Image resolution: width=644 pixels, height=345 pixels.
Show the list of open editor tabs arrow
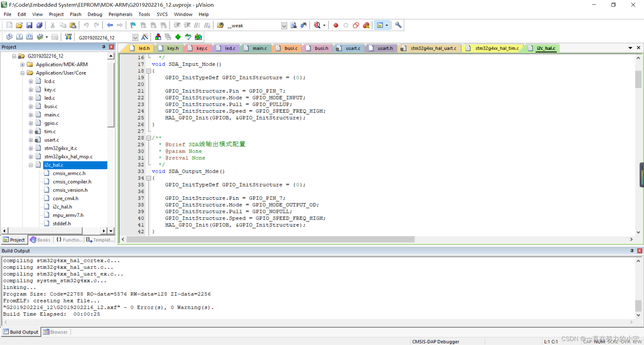point(630,48)
